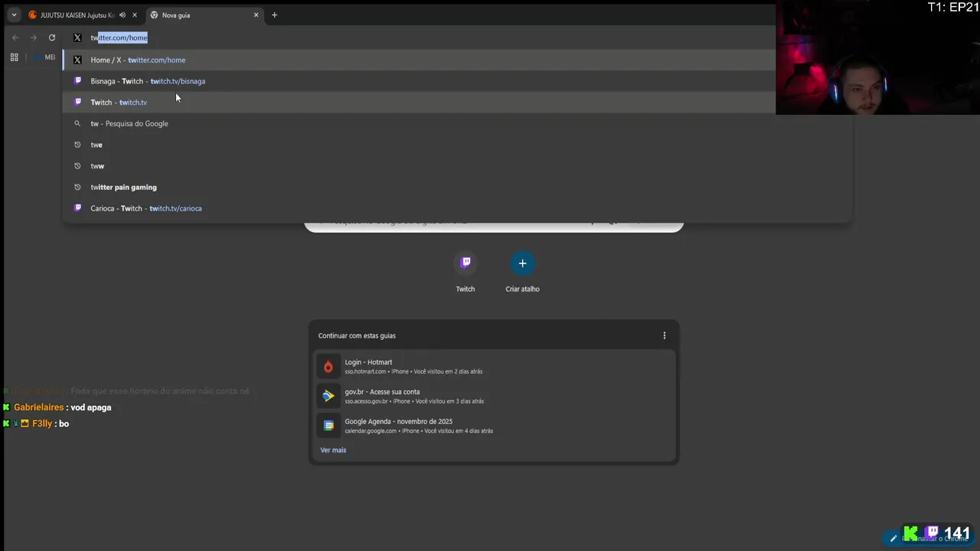
Task: Click the 'Continuar com estas guias' heading
Action: pos(357,335)
